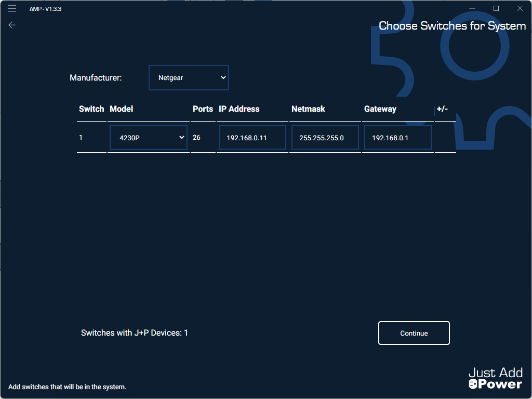The image size is (532, 399).
Task: Click the IP Address field 192.168.0.11
Action: 252,137
